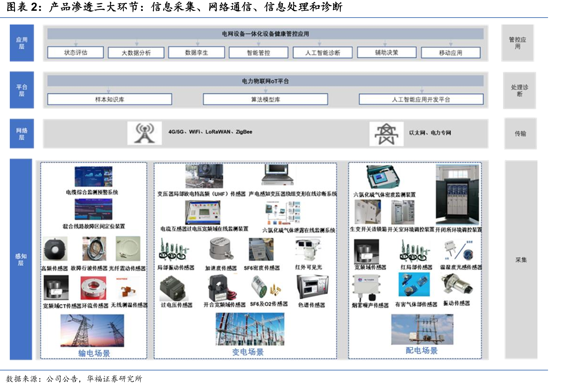The height and width of the screenshot is (387, 588).
Task: Select the blue 应用层 label block
Action: (22, 43)
